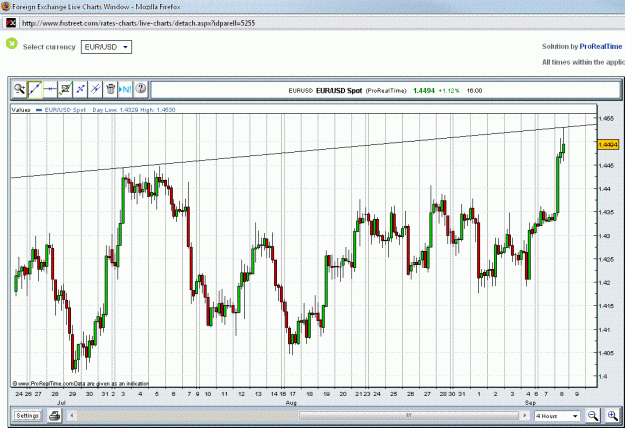The height and width of the screenshot is (428, 625).
Task: Click the 'Jul' month label on time axis
Action: pyautogui.click(x=61, y=403)
